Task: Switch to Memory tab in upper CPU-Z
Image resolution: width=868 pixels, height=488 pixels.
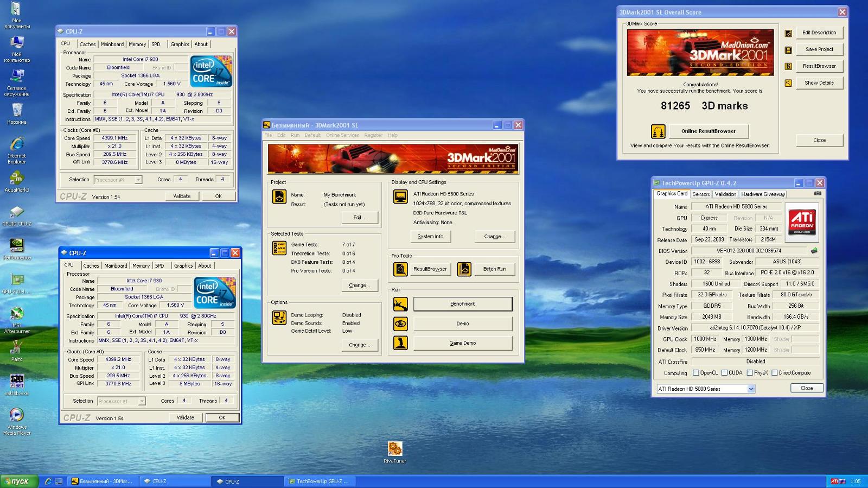Action: pyautogui.click(x=137, y=45)
